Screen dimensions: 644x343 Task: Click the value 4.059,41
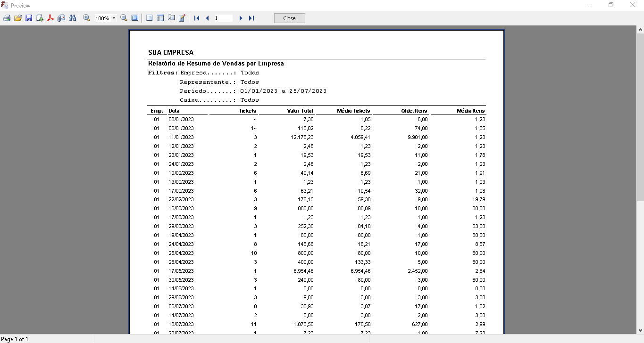(360, 138)
